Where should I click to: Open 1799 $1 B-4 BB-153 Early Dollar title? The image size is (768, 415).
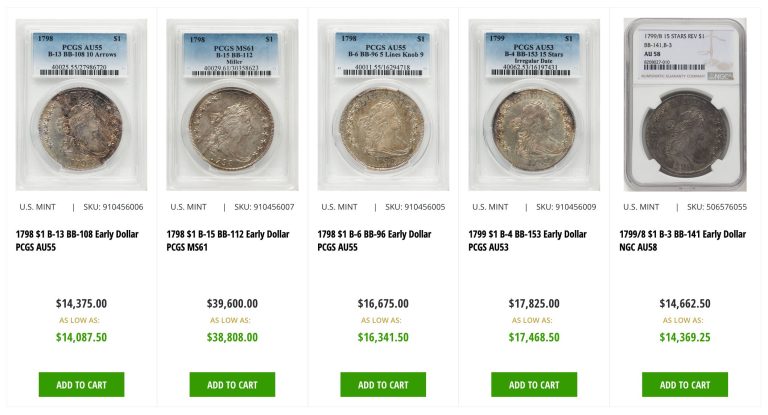[x=528, y=241]
